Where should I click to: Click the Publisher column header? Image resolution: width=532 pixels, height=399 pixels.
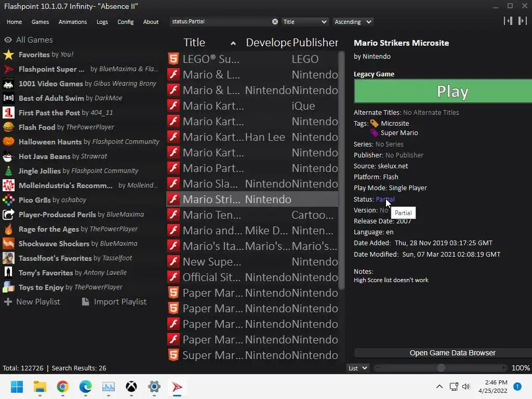click(315, 43)
